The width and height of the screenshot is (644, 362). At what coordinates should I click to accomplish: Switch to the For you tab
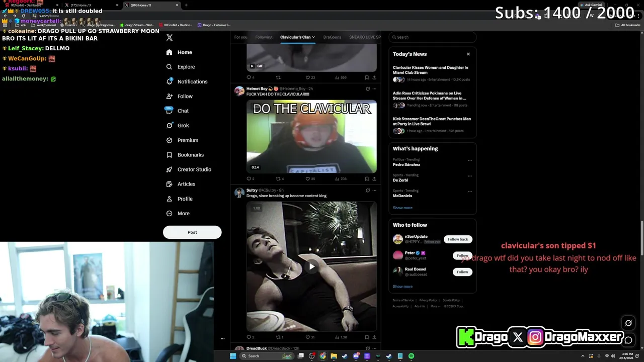pos(240,37)
